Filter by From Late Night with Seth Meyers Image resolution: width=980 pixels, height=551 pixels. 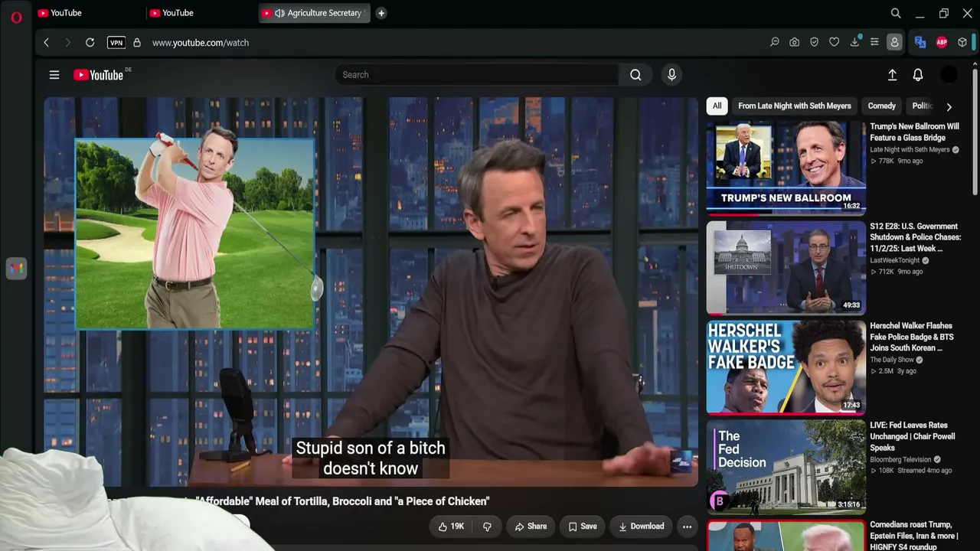click(x=795, y=106)
